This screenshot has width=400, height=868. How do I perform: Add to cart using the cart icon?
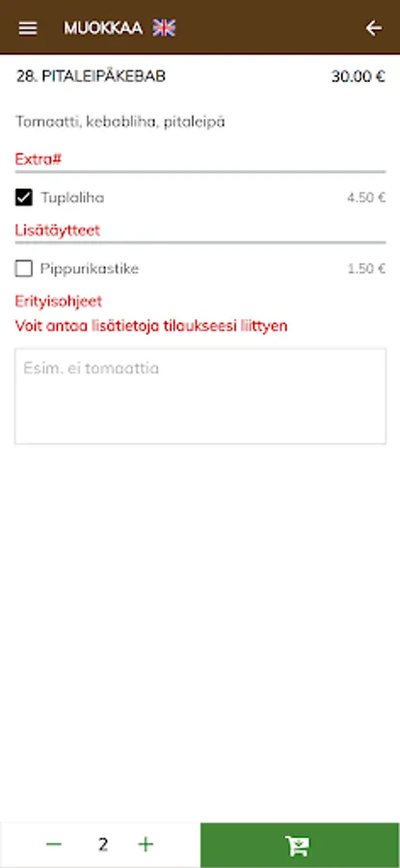point(300,845)
